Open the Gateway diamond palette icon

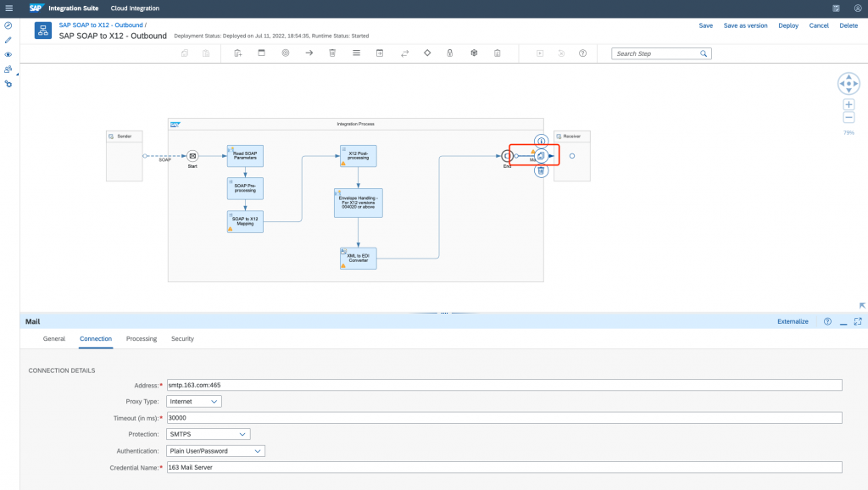(427, 53)
